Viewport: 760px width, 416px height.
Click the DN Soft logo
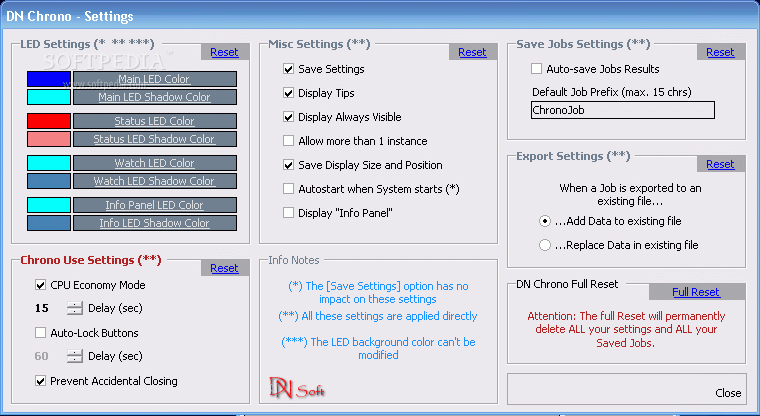click(297, 387)
